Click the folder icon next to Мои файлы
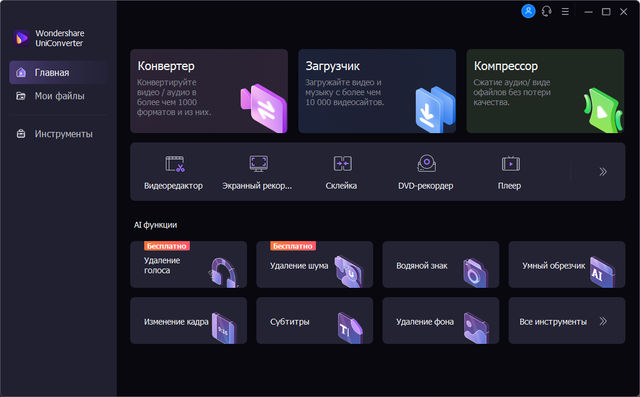Viewport: 640px width, 397px height. [21, 96]
